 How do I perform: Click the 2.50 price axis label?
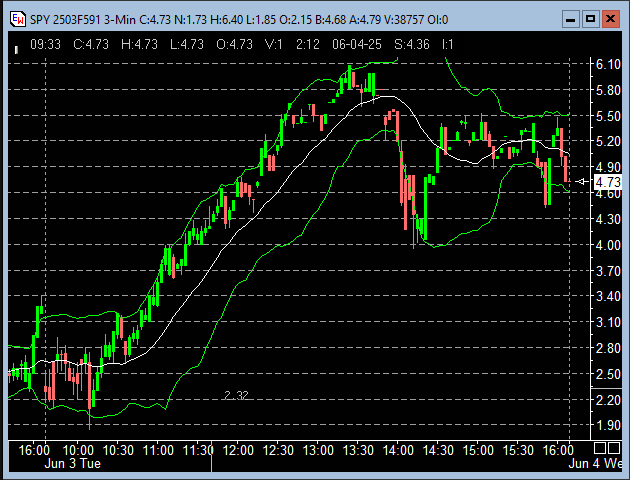(608, 374)
